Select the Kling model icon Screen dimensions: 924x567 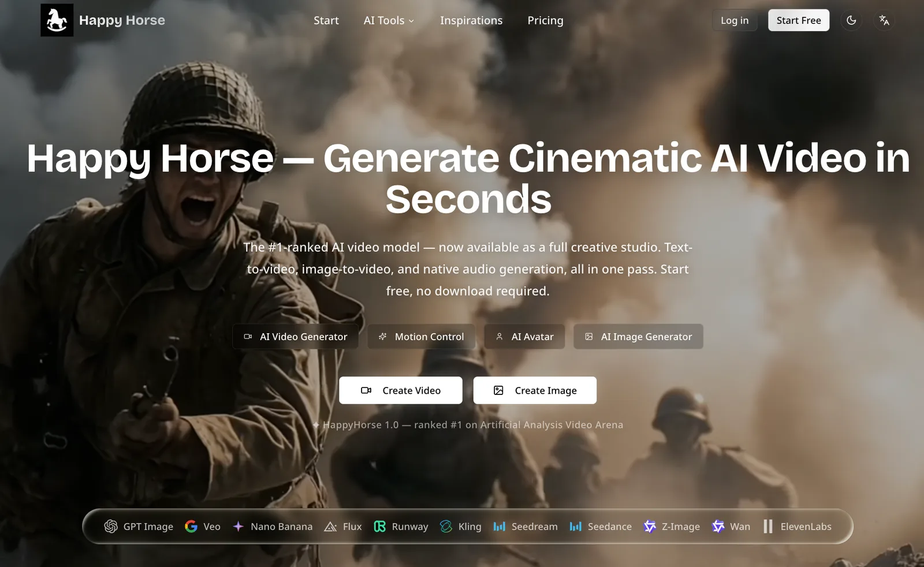coord(446,527)
